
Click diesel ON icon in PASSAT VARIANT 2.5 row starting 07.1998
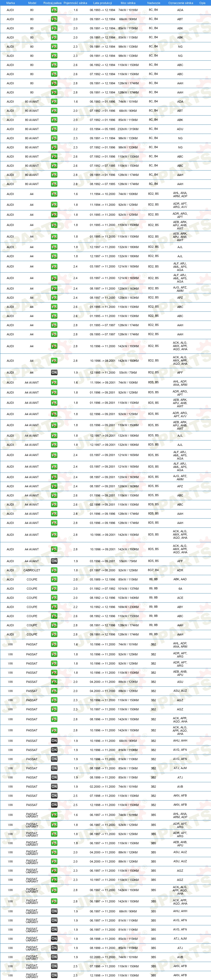coord(54,966)
